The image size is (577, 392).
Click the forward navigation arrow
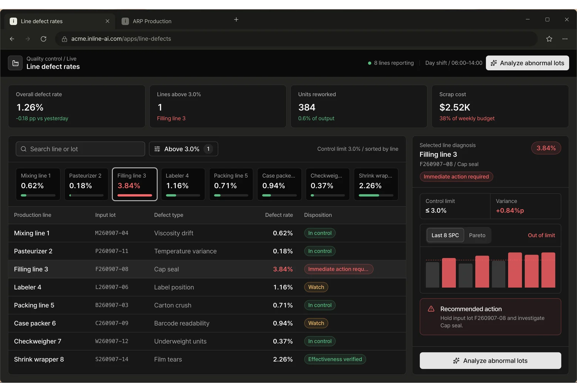[28, 39]
